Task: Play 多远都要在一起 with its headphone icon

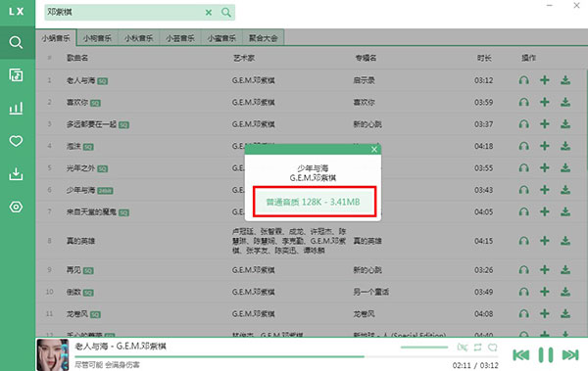Action: pyautogui.click(x=524, y=124)
